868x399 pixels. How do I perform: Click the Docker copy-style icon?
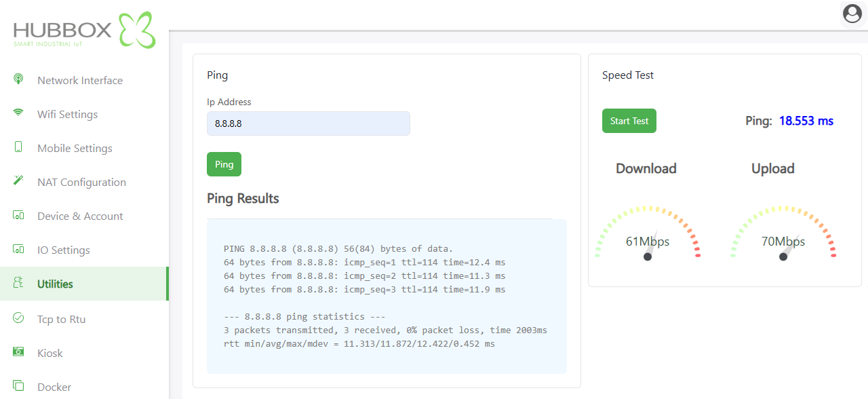click(18, 385)
